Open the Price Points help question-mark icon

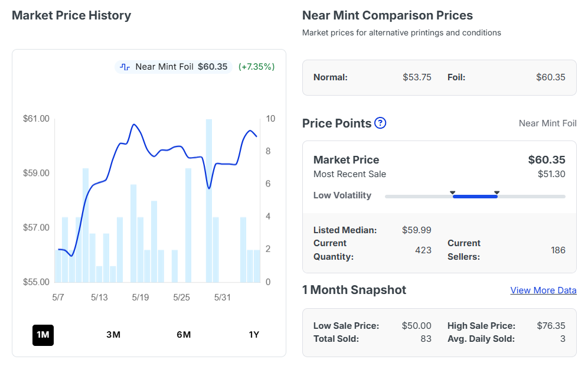coord(380,123)
